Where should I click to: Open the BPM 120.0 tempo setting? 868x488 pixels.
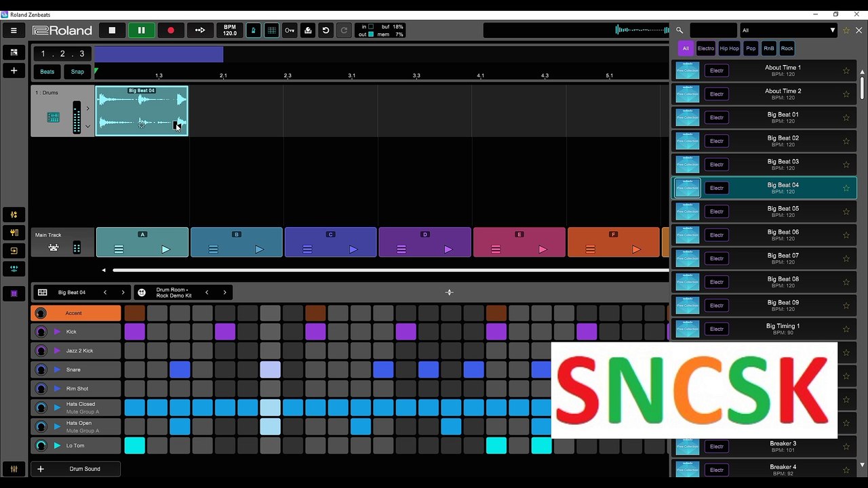point(230,30)
